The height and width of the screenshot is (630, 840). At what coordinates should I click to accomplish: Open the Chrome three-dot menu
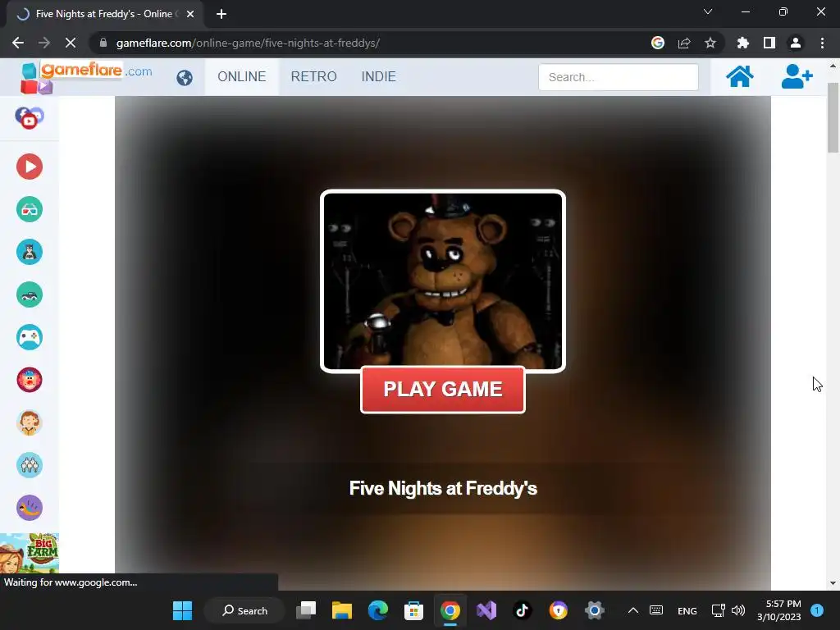click(822, 43)
